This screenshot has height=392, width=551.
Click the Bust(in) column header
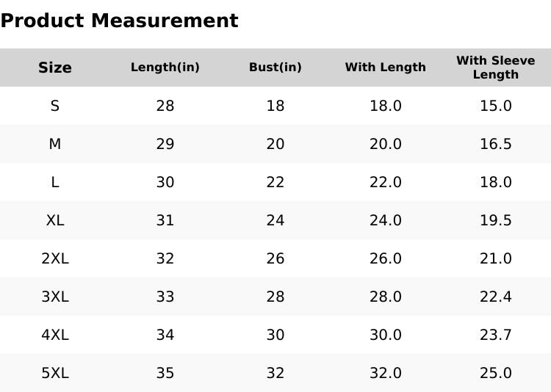[x=275, y=68]
